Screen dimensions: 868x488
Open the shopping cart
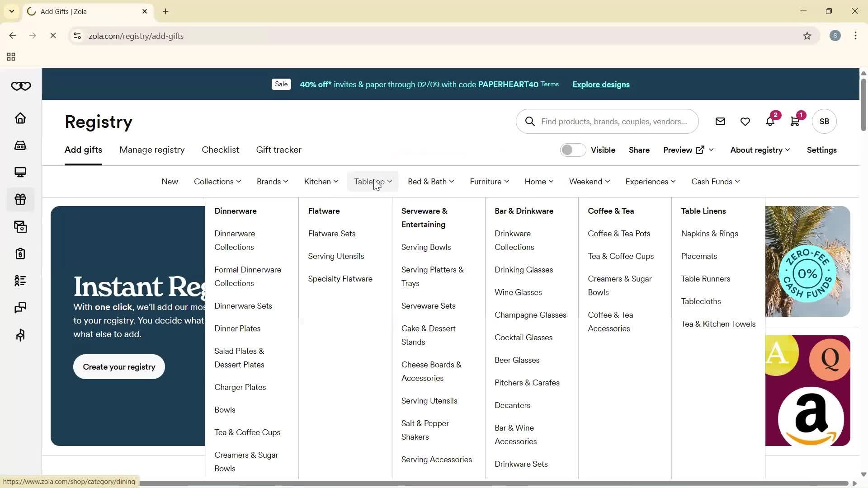(x=796, y=121)
